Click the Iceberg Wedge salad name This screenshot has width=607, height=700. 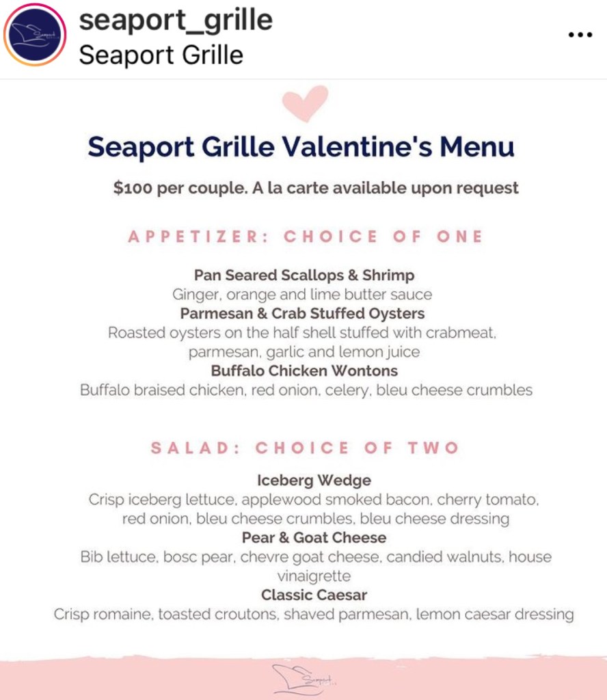click(314, 480)
